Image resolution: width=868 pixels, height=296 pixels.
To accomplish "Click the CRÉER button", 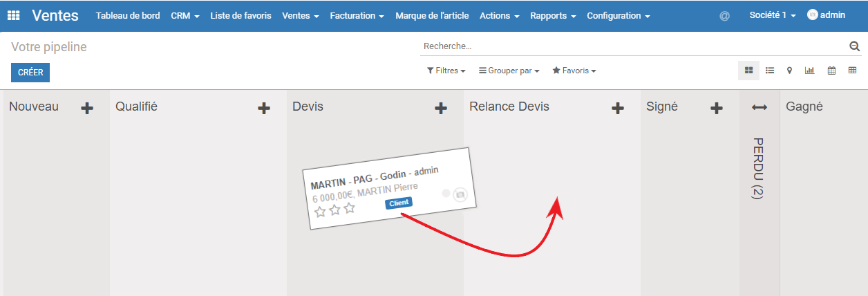I will [x=30, y=73].
